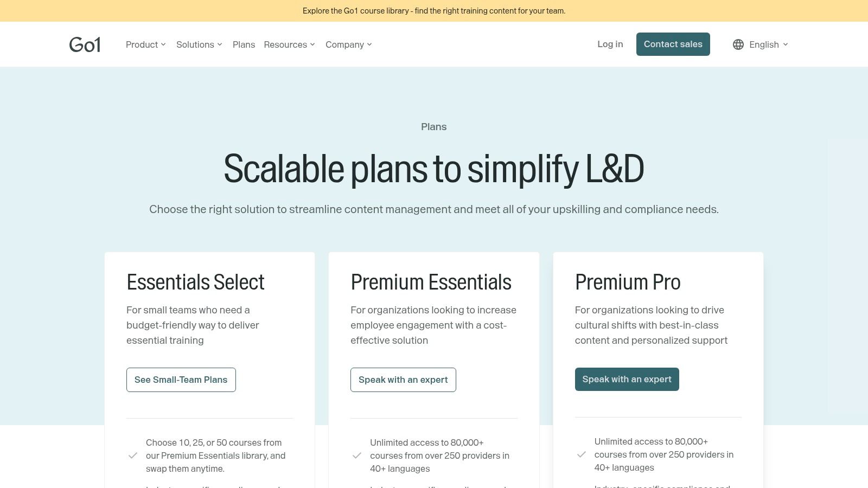Click the globe language icon

(x=738, y=44)
